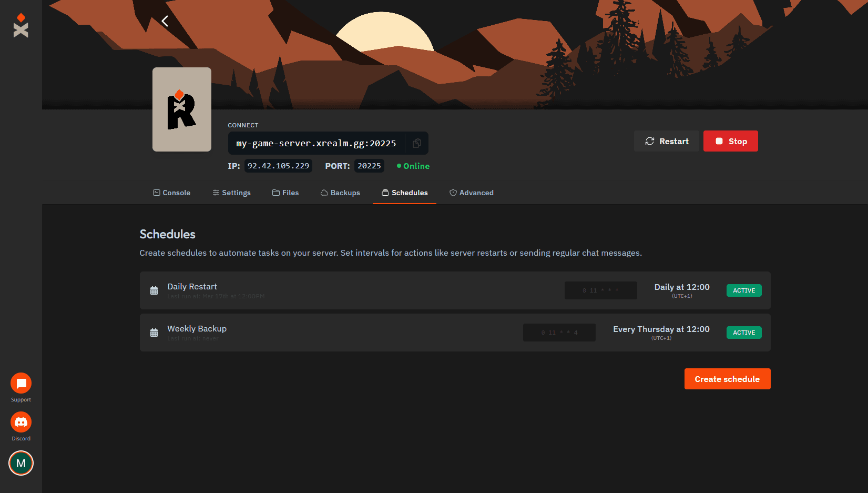Click the xREALM logo in sidebar
The image size is (868, 493).
pos(21,26)
